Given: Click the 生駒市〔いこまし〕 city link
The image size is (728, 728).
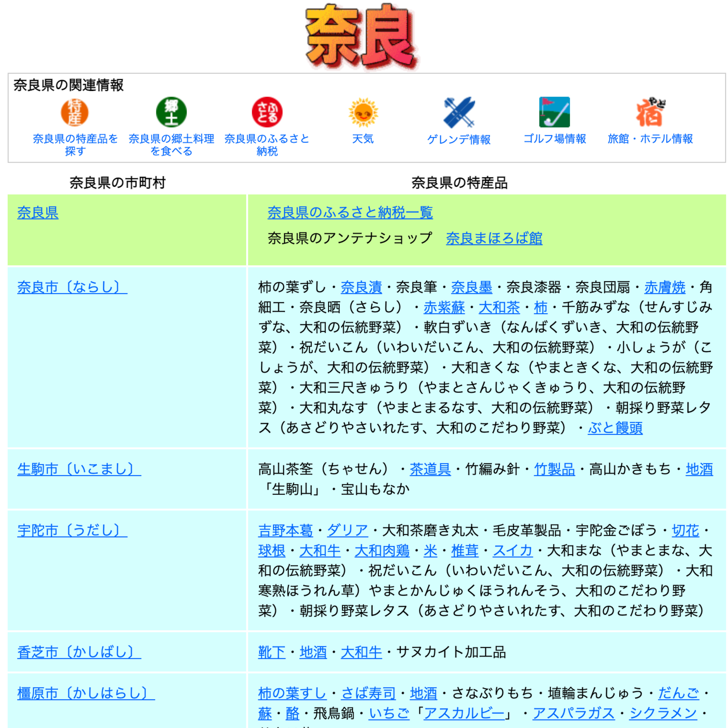Looking at the screenshot, I should point(79,469).
